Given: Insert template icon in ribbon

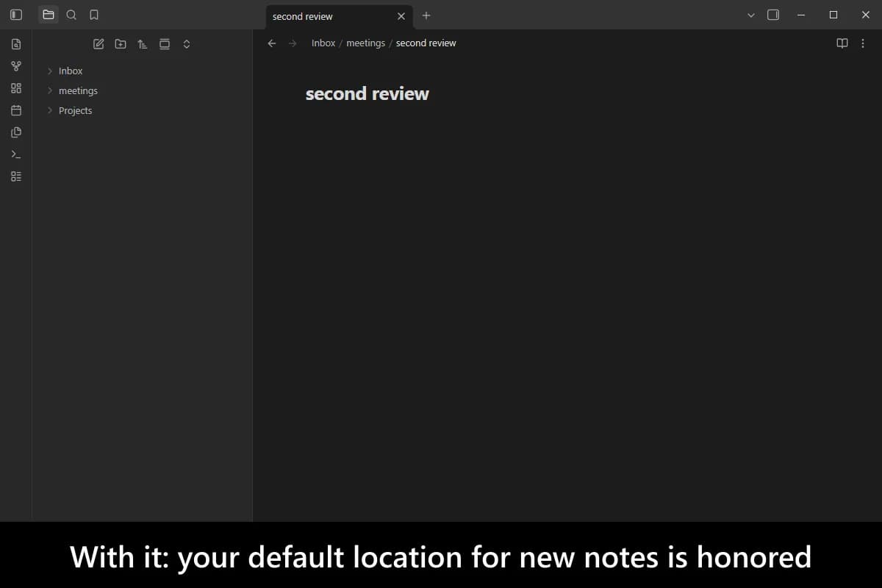Looking at the screenshot, I should (16, 132).
